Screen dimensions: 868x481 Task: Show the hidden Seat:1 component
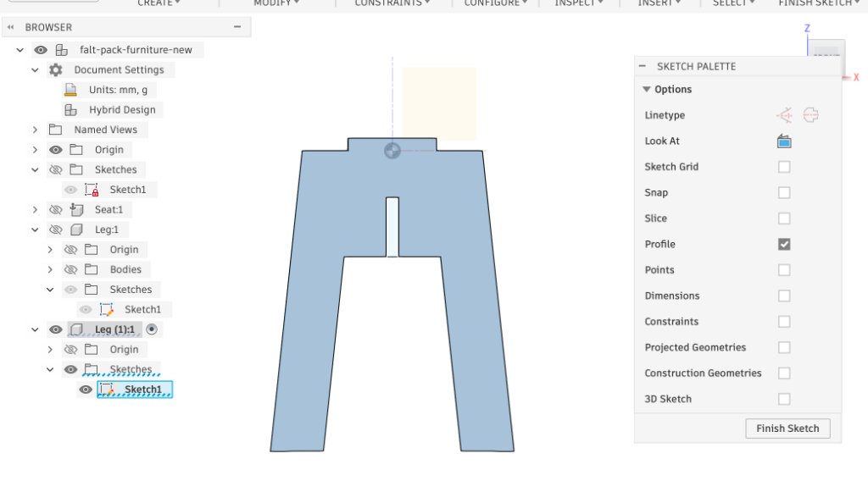(x=55, y=209)
